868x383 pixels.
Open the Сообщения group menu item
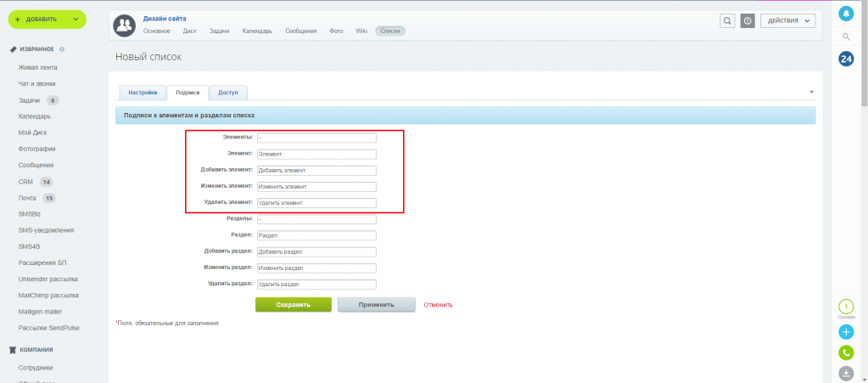point(301,31)
